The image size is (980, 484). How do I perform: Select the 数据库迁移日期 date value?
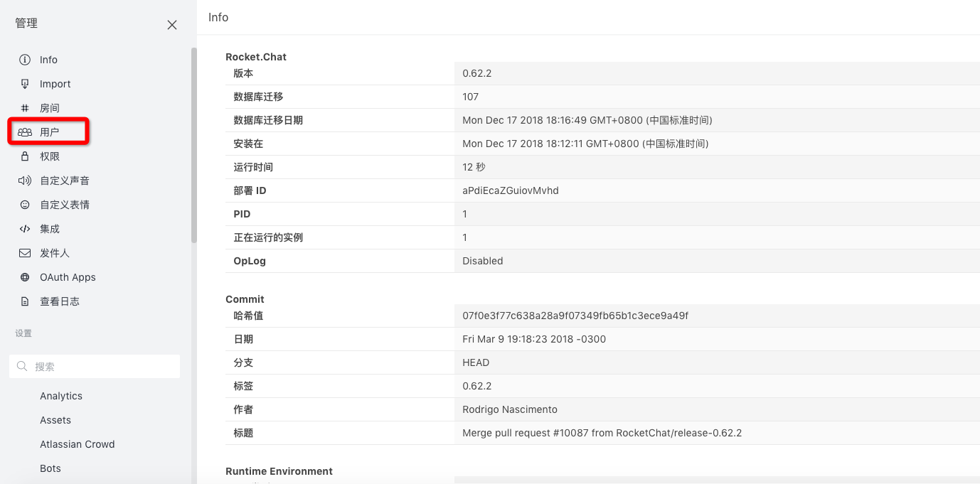tap(587, 120)
